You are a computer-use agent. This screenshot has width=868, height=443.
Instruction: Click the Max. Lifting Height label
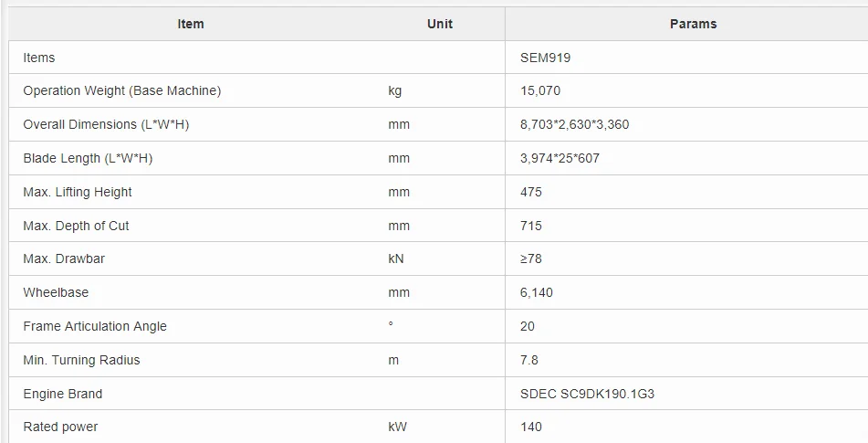click(x=78, y=192)
